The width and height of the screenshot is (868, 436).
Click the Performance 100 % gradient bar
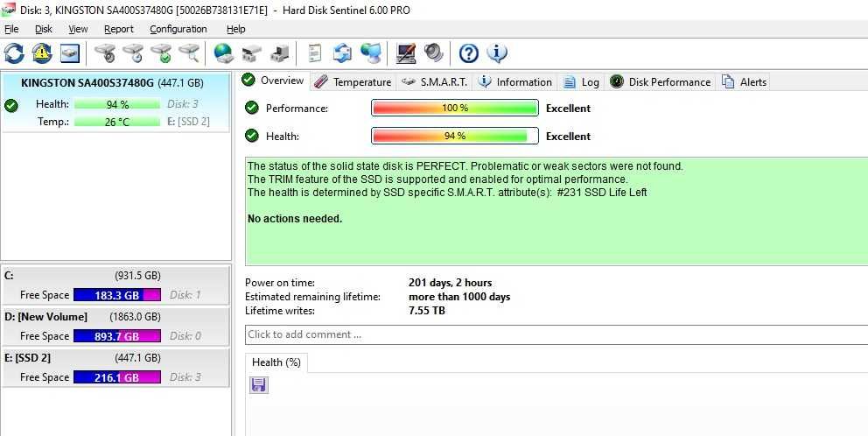tap(454, 108)
